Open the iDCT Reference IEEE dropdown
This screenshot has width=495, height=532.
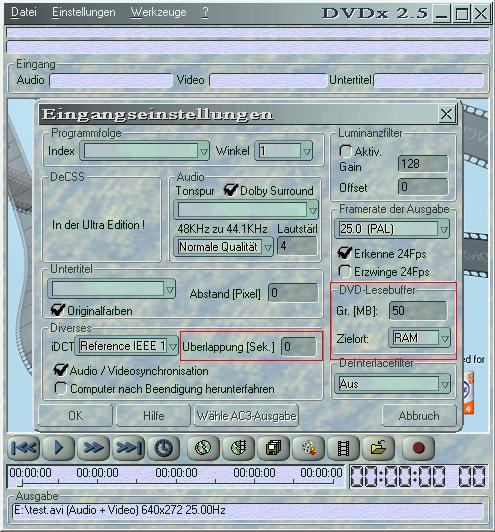tap(173, 346)
